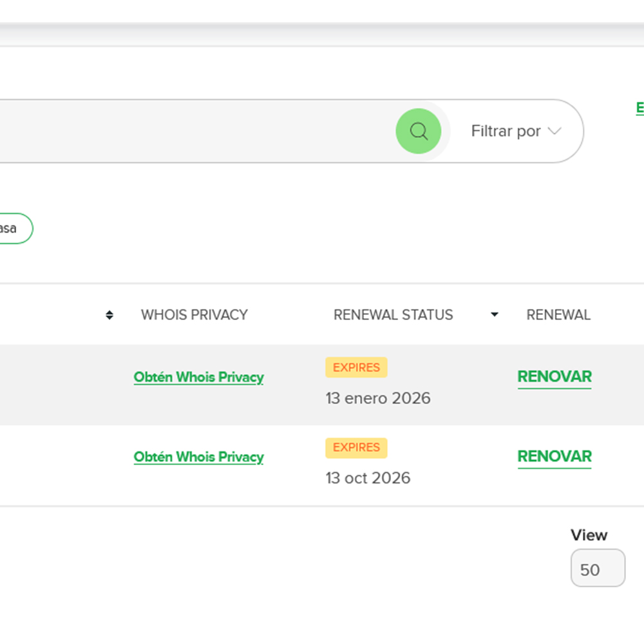Click the descending arrow beside RENEWAL STATUS
The width and height of the screenshot is (644, 644).
coord(495,315)
